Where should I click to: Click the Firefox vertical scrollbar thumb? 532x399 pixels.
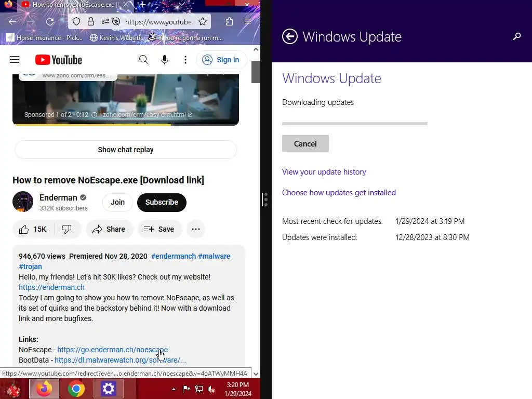[256, 72]
